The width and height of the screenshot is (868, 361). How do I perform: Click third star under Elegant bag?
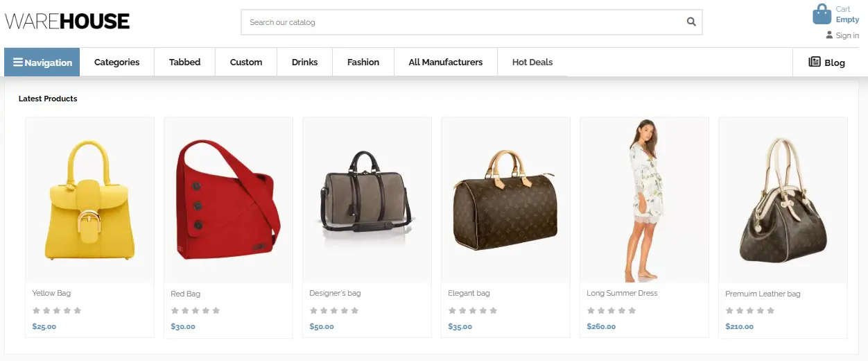coord(473,310)
